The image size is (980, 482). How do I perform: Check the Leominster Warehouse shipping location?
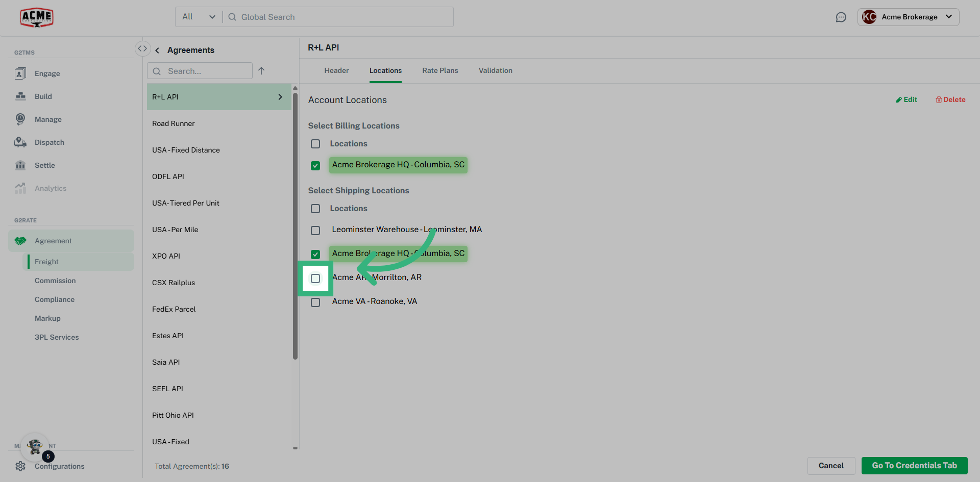click(x=315, y=231)
